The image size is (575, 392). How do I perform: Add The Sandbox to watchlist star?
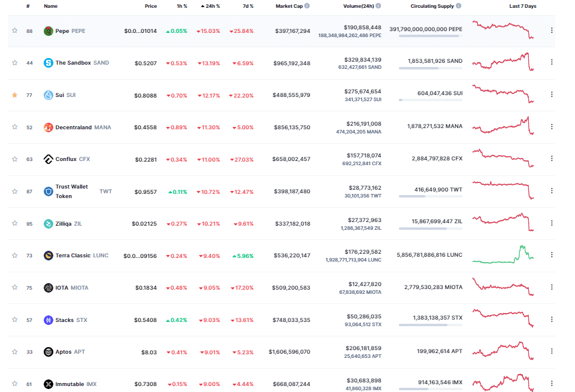[x=14, y=63]
